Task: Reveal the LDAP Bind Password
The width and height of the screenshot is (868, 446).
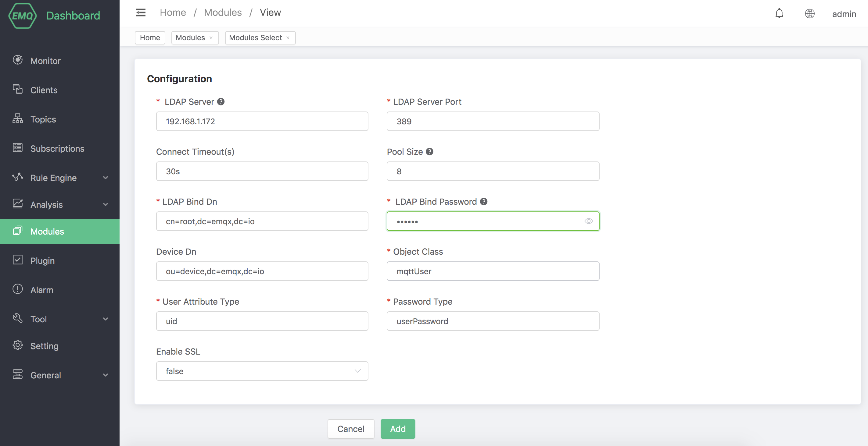Action: click(x=589, y=221)
